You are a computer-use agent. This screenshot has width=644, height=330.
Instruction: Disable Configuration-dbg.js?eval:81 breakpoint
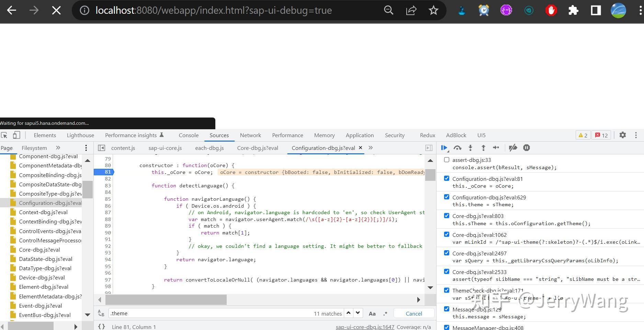click(447, 178)
